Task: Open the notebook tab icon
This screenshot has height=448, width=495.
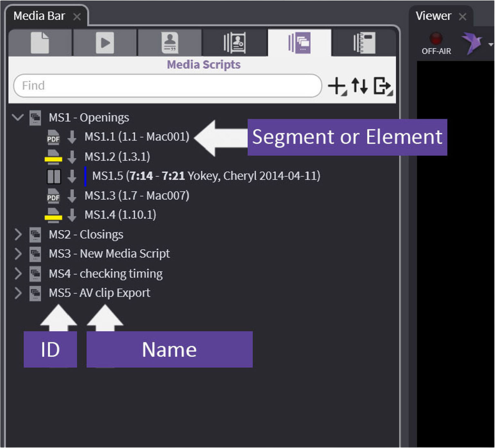Action: (364, 43)
